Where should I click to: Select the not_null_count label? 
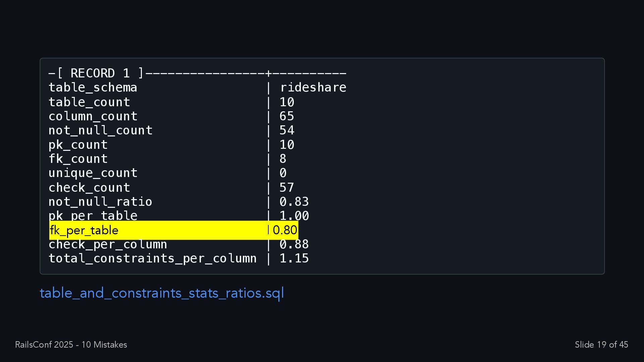pyautogui.click(x=101, y=130)
